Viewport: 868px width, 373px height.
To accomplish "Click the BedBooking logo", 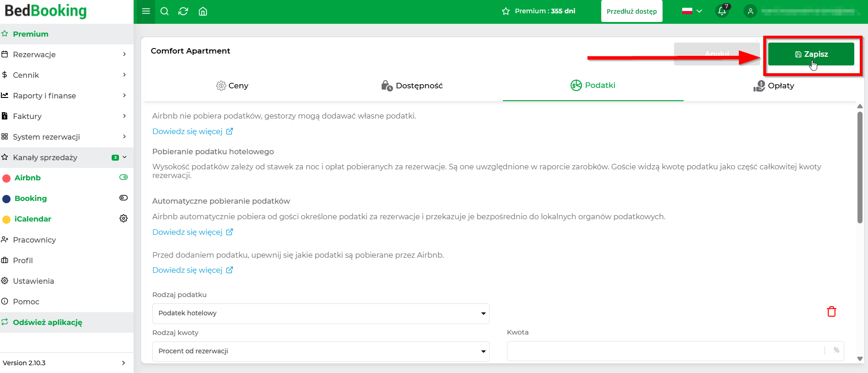I will coord(45,11).
